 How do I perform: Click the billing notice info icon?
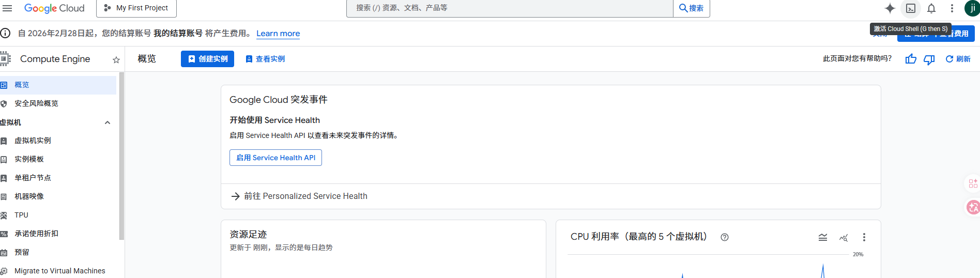pyautogui.click(x=6, y=34)
